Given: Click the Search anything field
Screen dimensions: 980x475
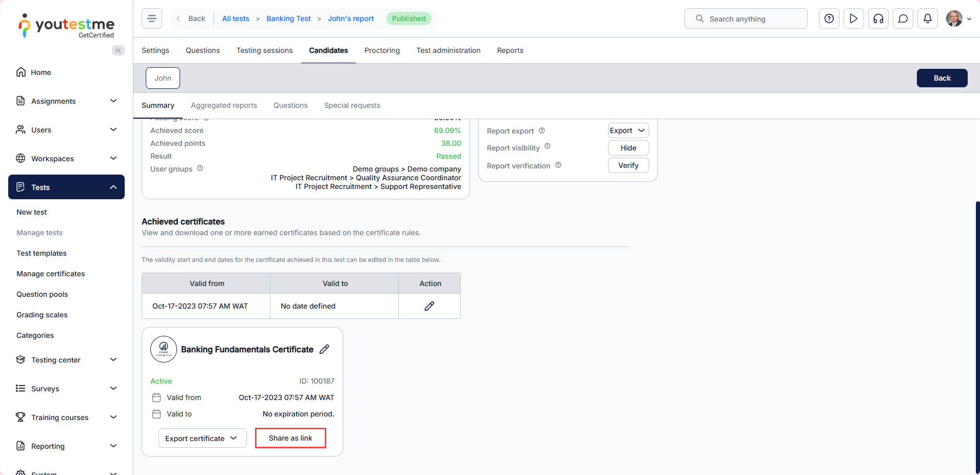Looking at the screenshot, I should pos(746,18).
